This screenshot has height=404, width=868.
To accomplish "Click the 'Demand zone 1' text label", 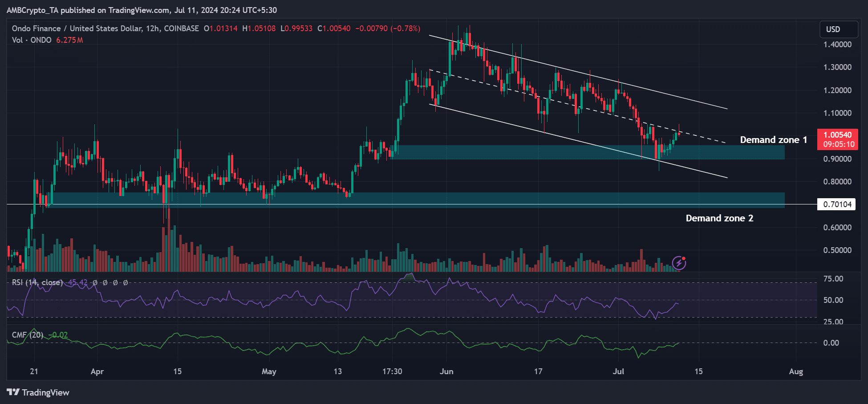I will [773, 140].
